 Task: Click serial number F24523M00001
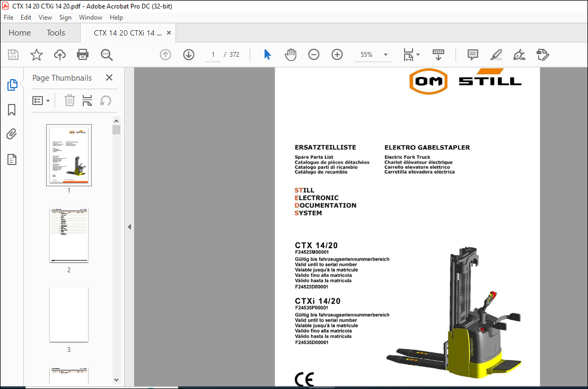312,252
